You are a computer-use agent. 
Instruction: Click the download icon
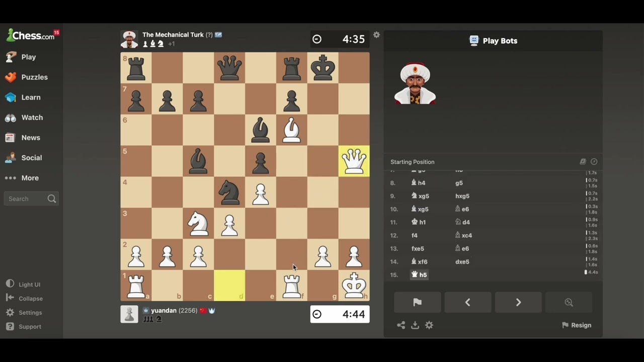coord(415,325)
